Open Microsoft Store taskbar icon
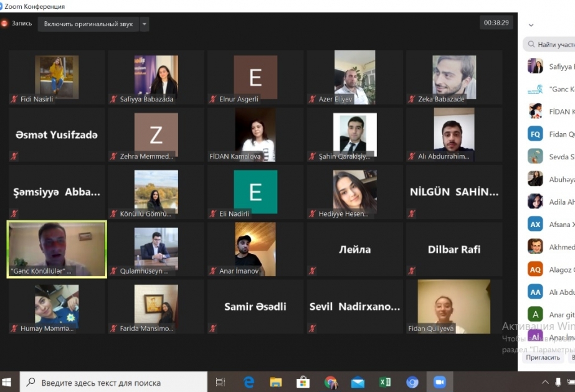The image size is (575, 392). (303, 383)
